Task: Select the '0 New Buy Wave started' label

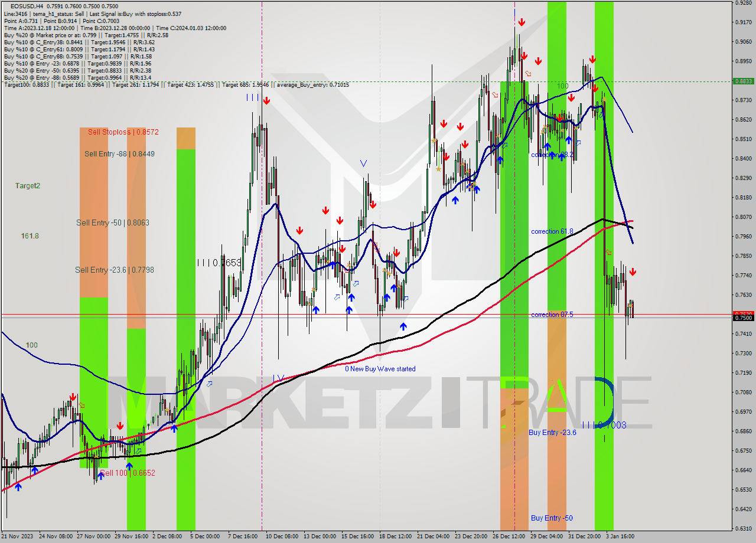Action: tap(380, 369)
